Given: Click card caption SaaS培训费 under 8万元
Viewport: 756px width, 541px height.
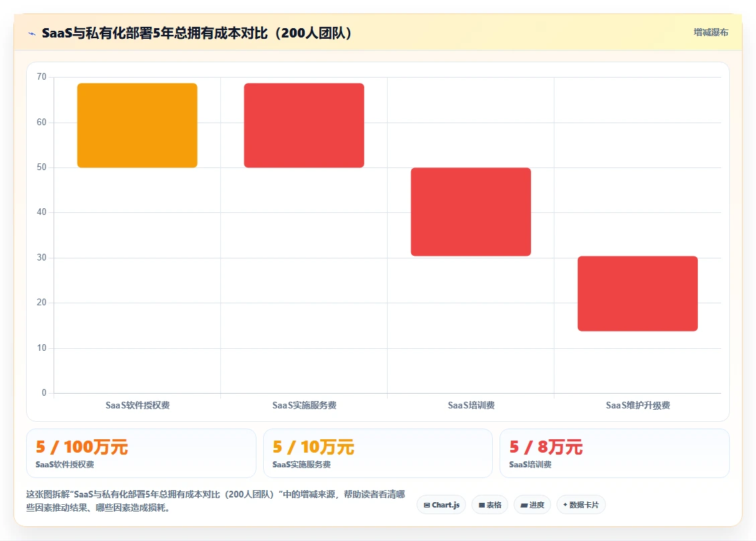Looking at the screenshot, I should coord(530,464).
